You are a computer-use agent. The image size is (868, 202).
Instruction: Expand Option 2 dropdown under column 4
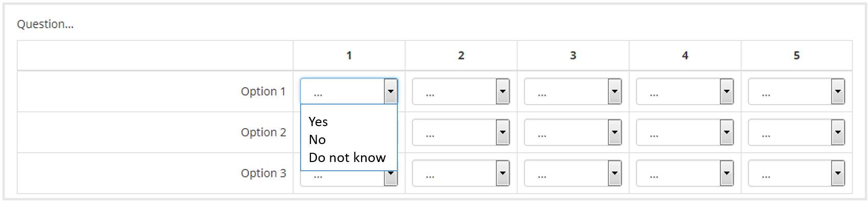point(685,132)
